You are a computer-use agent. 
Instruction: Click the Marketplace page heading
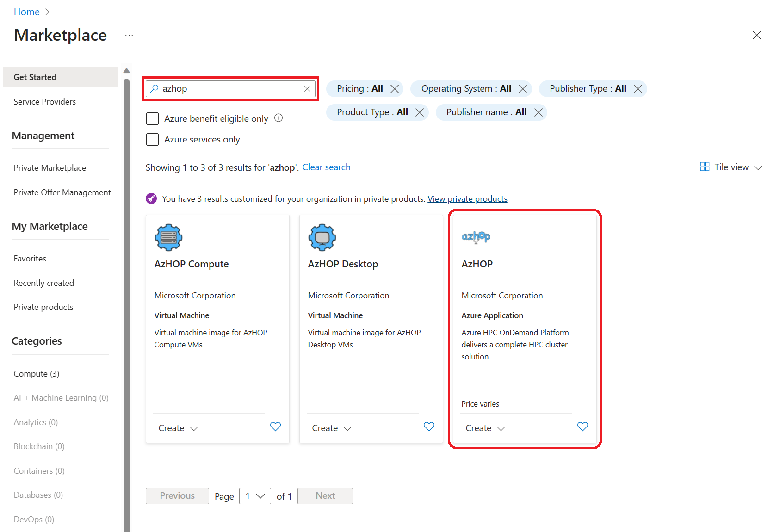pos(61,35)
